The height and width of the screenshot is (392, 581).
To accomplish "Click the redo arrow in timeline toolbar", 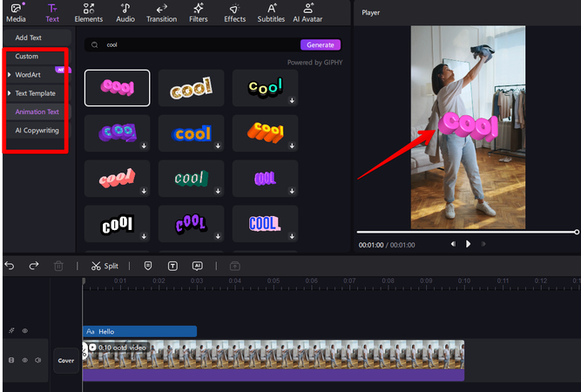I will click(34, 266).
